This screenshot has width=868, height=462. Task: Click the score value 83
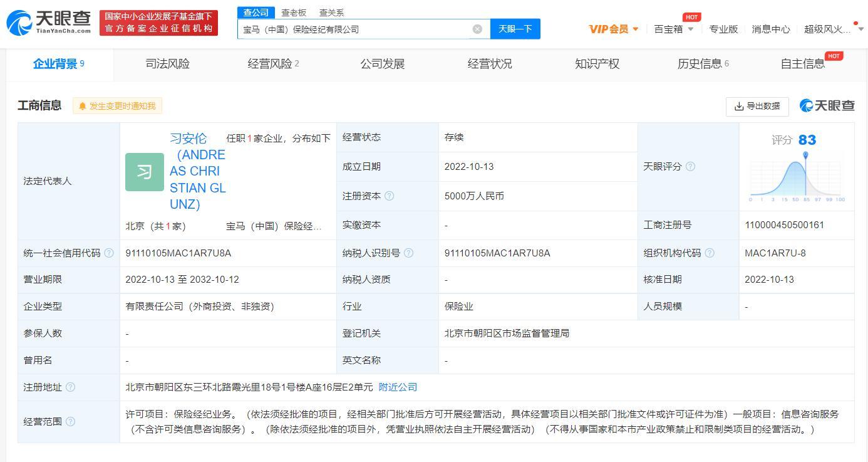[807, 140]
